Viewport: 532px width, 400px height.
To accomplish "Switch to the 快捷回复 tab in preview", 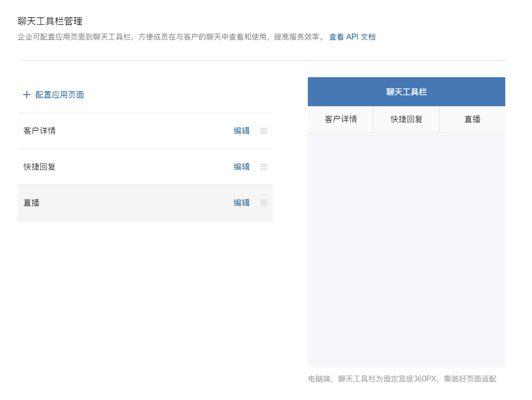I will 406,119.
